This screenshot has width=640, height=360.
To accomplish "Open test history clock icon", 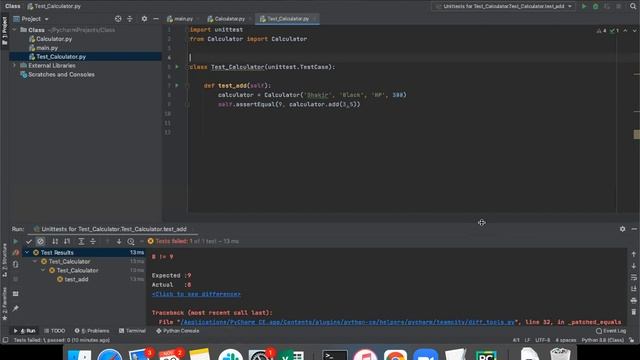I will (131, 242).
